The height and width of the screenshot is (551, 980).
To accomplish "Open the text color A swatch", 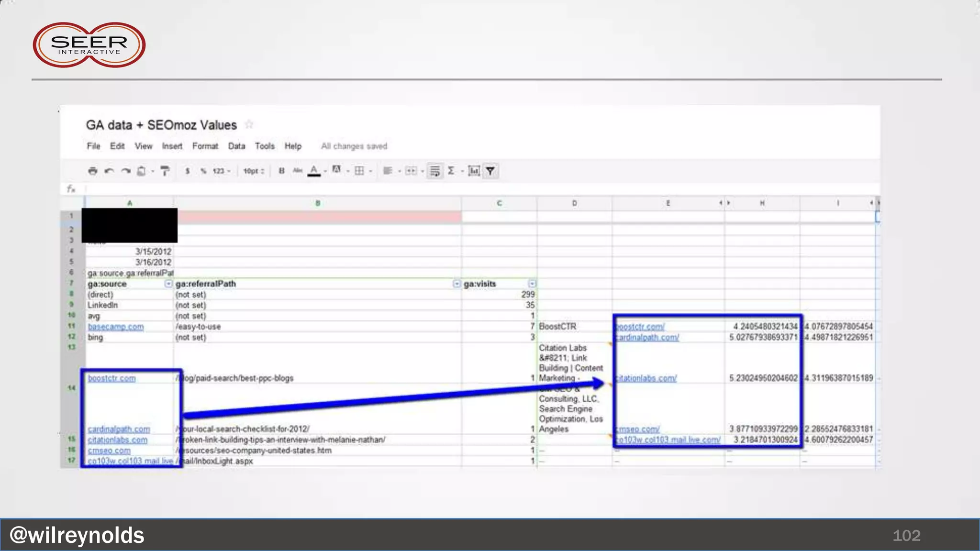I will 314,171.
